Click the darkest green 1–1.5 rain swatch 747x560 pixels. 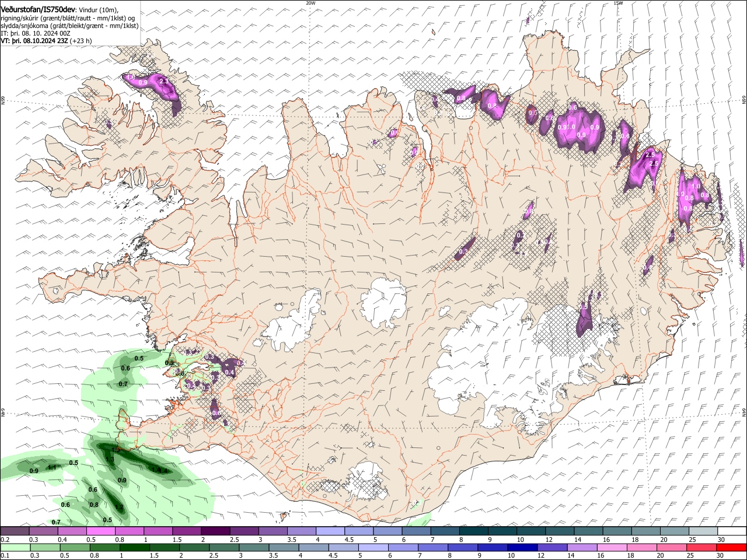pyautogui.click(x=134, y=547)
